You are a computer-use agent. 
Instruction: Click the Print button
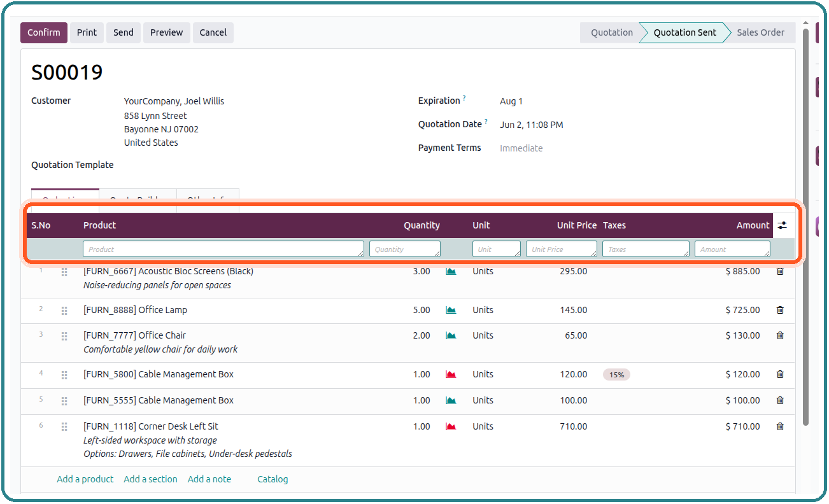pyautogui.click(x=87, y=32)
